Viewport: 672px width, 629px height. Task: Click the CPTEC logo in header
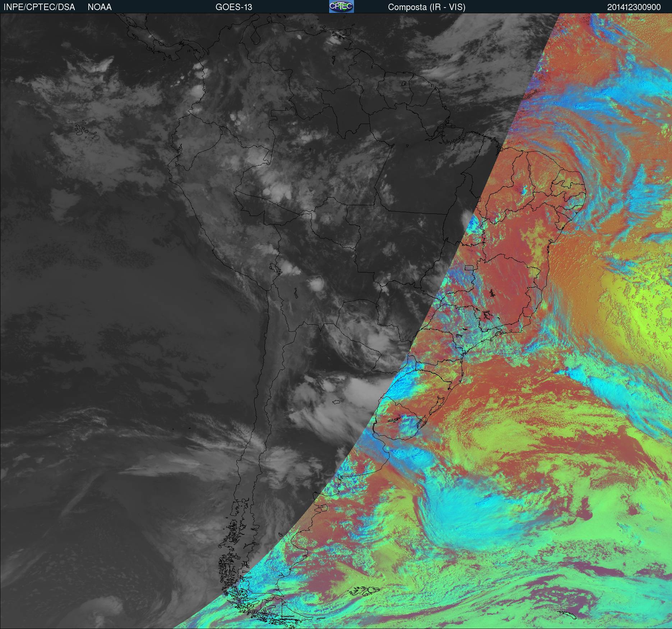341,6
